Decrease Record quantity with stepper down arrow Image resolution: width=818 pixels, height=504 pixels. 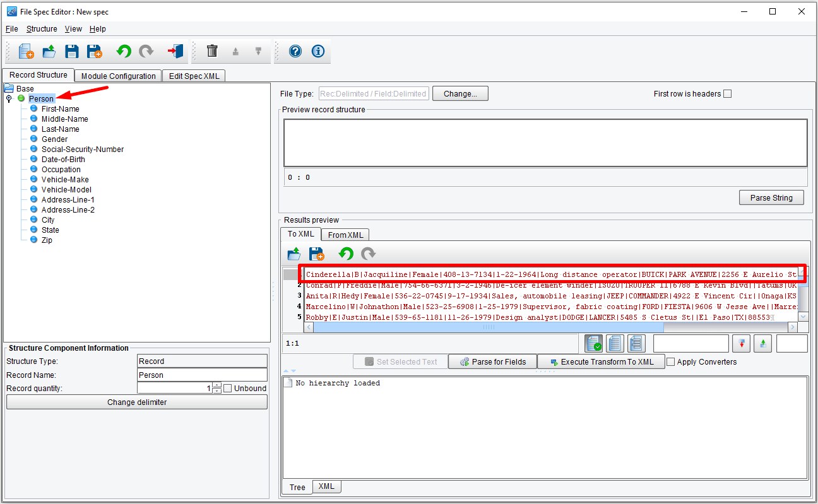(x=217, y=391)
